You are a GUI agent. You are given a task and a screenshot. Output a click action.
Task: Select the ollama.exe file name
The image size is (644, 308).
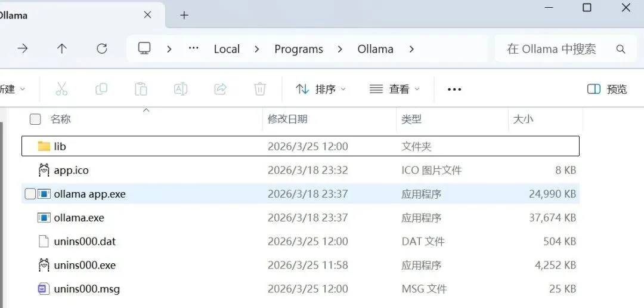pos(79,218)
